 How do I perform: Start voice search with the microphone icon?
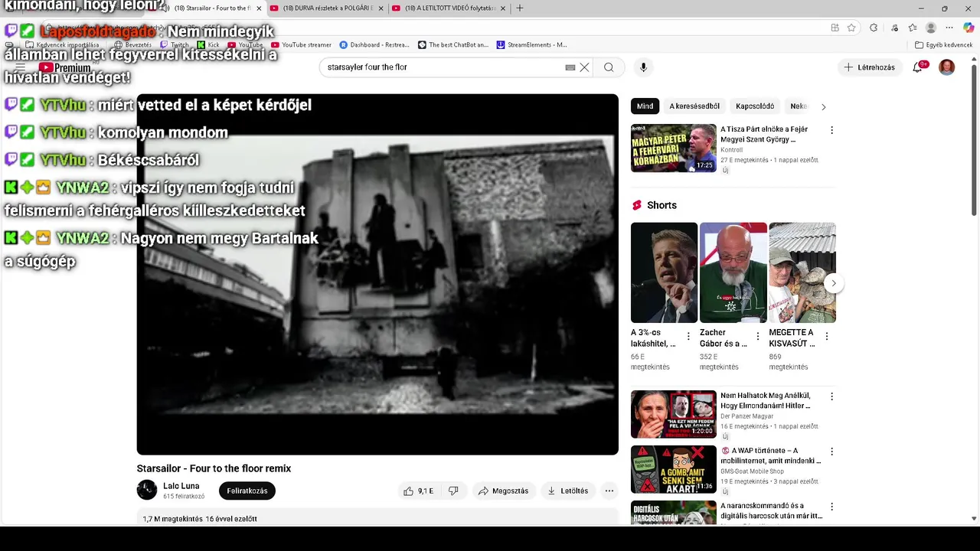coord(643,67)
